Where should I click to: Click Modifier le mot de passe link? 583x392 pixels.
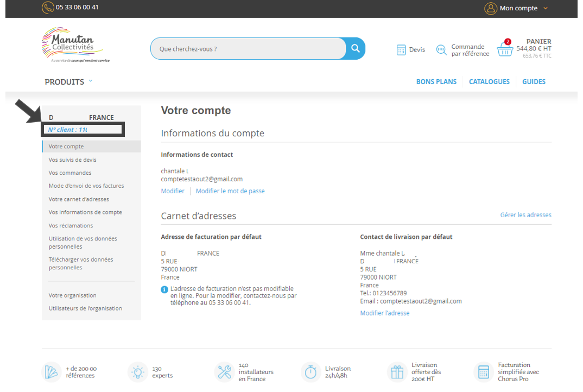click(230, 191)
